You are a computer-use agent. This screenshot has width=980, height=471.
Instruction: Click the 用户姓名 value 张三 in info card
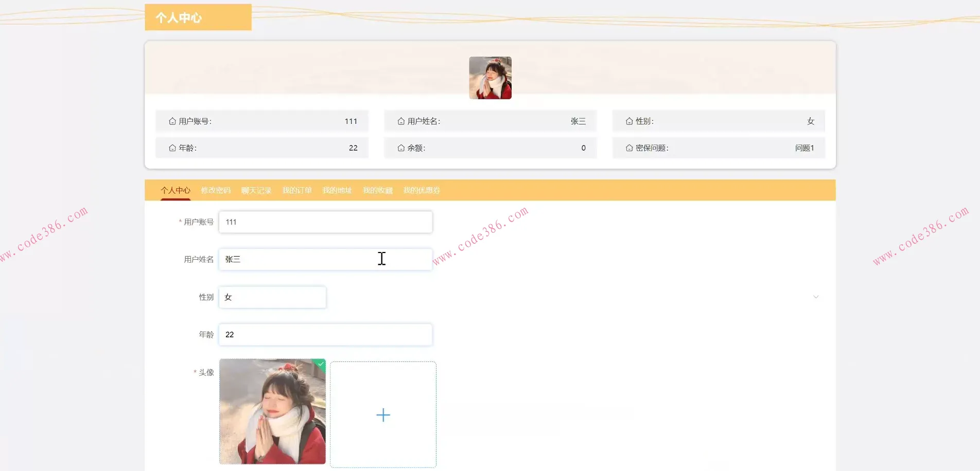click(x=578, y=121)
